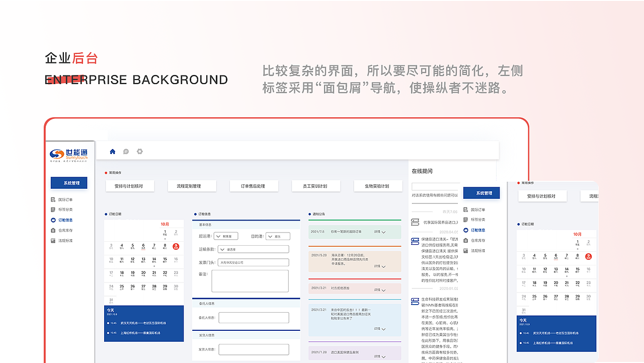Click 仓库库存 icon in main left sidebar
The width and height of the screenshot is (644, 363).
pyautogui.click(x=53, y=231)
